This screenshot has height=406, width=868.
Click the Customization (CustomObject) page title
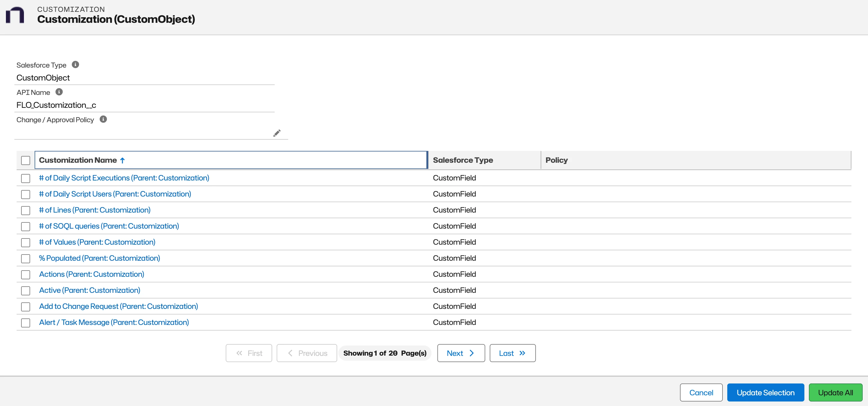(116, 19)
